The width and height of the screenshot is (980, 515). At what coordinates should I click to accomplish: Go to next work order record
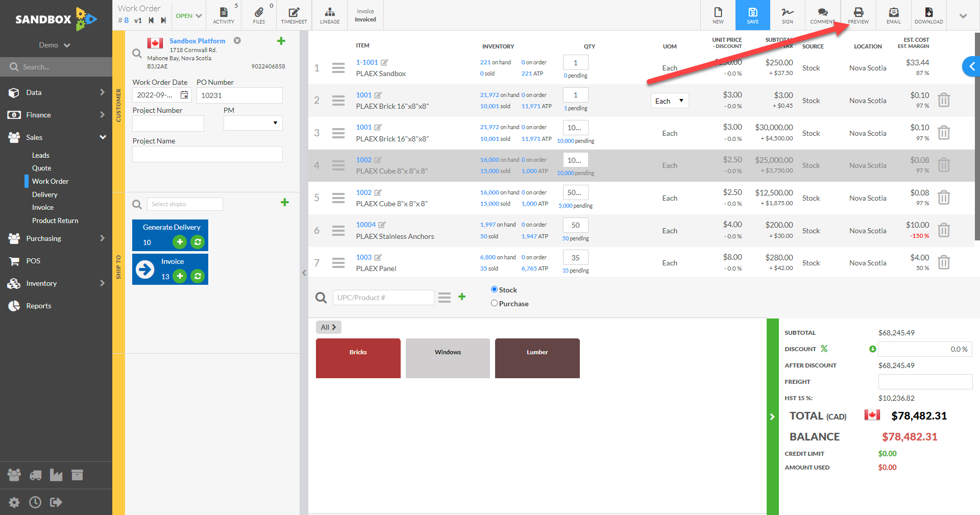[x=163, y=20]
